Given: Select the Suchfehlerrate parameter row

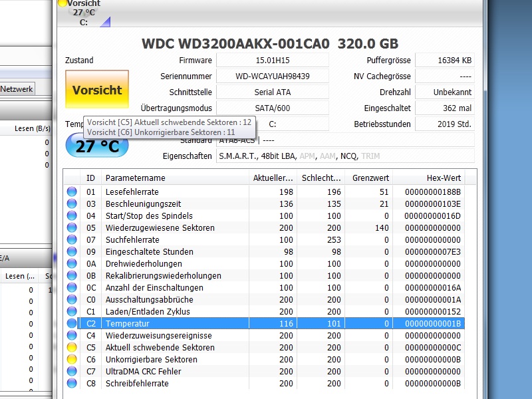Looking at the screenshot, I should point(265,239).
